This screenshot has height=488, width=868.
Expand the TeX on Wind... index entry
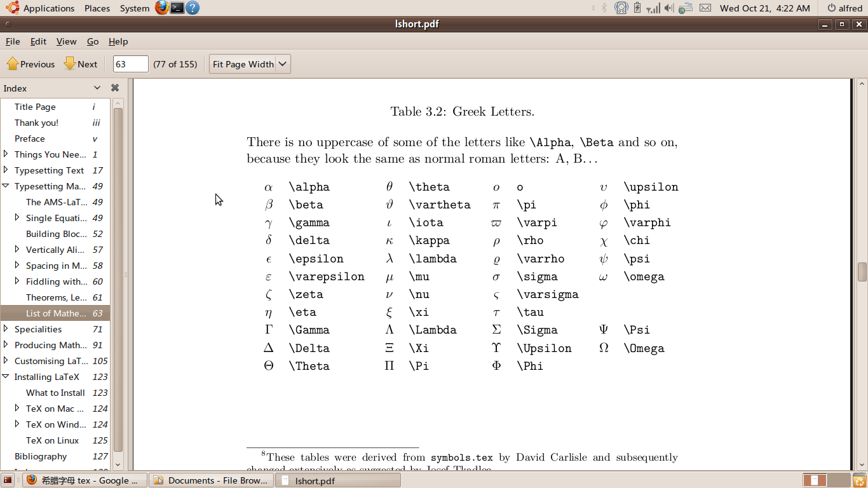click(17, 424)
